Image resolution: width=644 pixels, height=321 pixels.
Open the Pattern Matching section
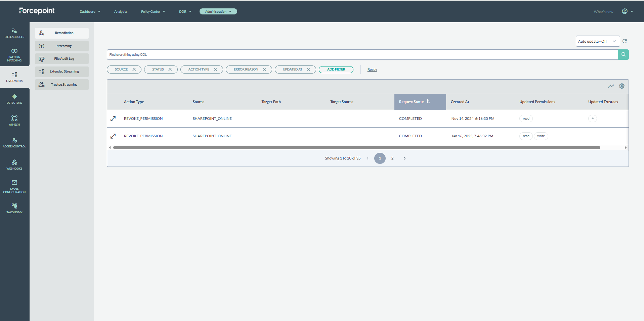click(14, 55)
